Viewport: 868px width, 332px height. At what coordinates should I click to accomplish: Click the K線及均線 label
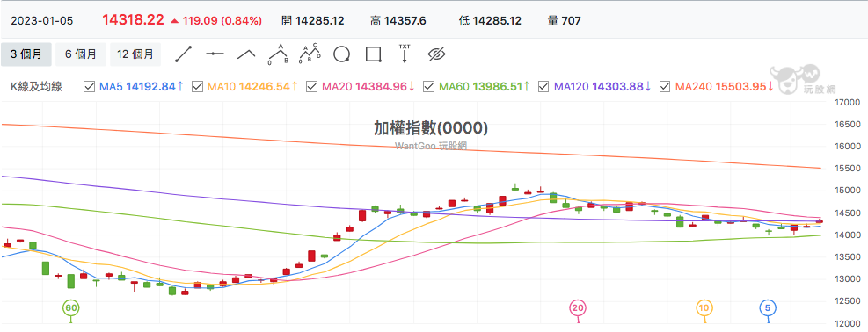[x=37, y=87]
